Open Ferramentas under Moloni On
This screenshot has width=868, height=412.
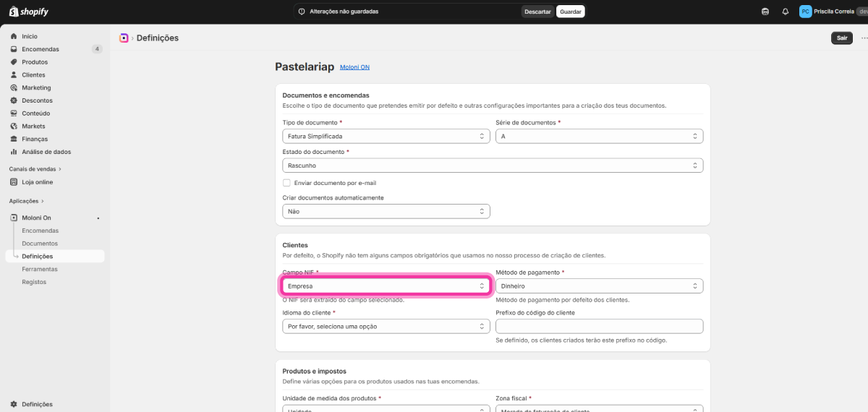tap(40, 269)
